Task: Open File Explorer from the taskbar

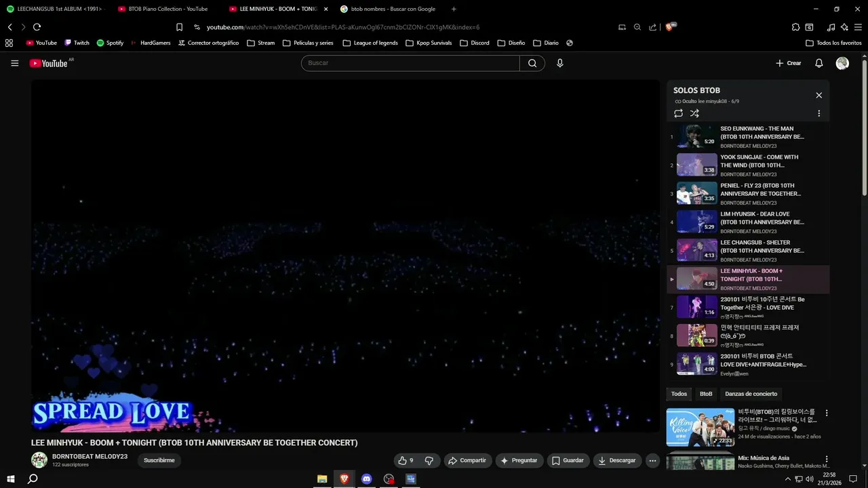Action: click(x=322, y=479)
